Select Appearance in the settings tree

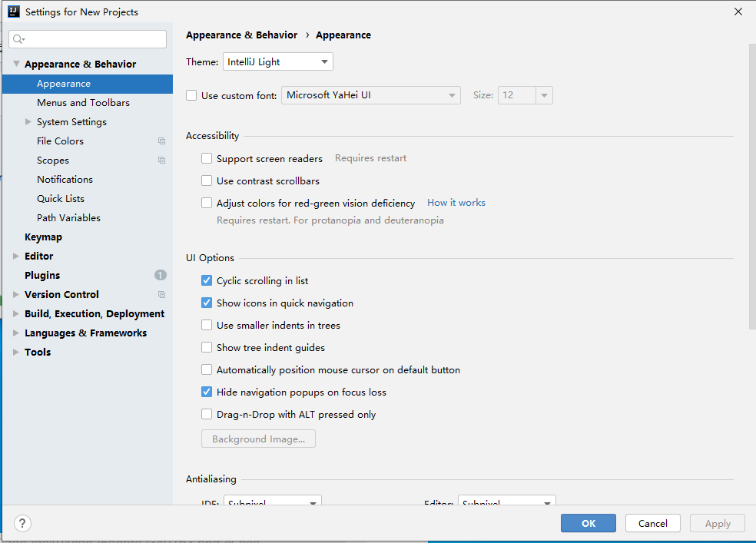coord(88,84)
